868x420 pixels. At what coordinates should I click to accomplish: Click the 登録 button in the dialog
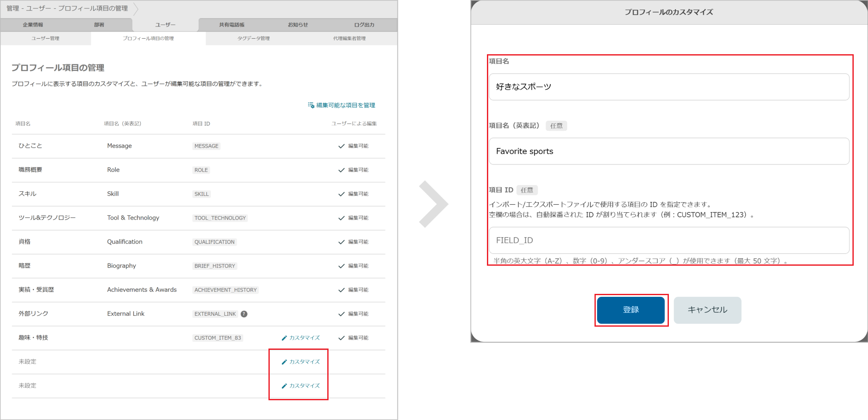[x=631, y=310]
